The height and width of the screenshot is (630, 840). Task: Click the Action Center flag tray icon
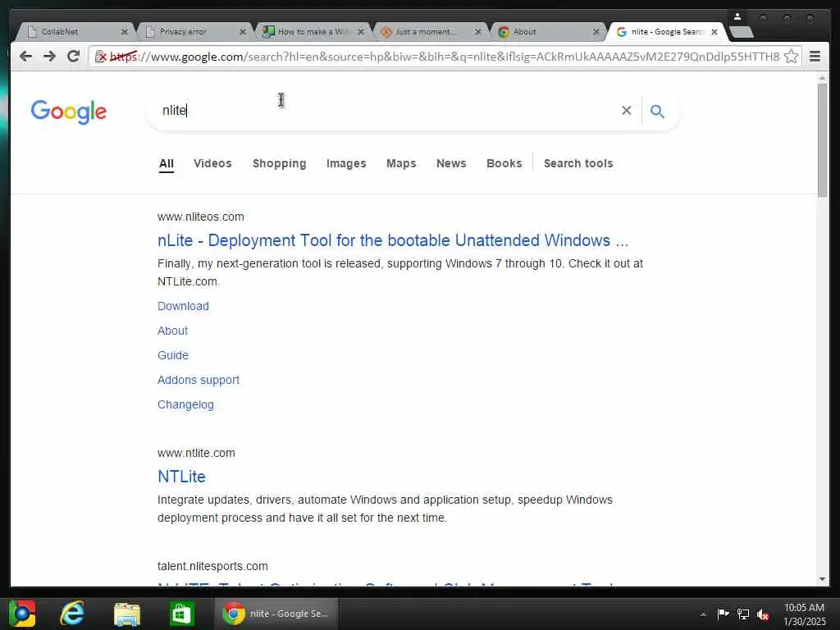click(723, 614)
